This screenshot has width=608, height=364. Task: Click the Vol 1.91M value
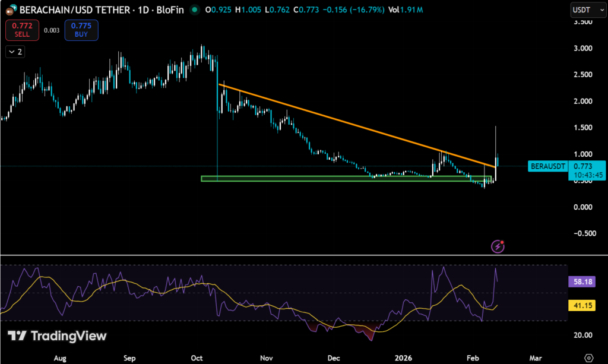[x=407, y=10]
